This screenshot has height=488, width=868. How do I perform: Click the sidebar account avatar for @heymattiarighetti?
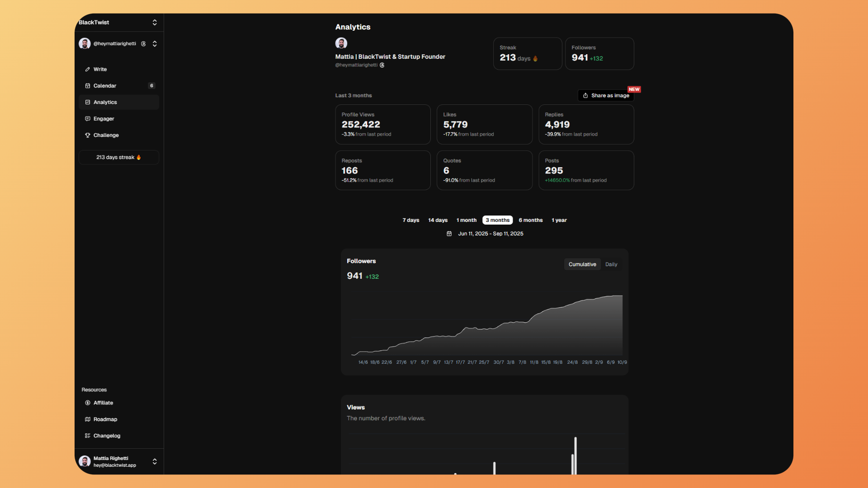pos(85,43)
